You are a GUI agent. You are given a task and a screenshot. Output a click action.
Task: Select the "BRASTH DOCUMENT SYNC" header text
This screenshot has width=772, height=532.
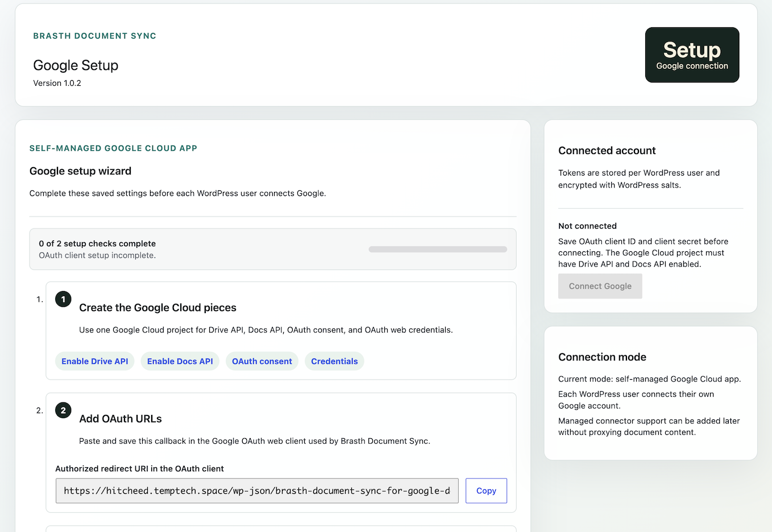tap(95, 36)
